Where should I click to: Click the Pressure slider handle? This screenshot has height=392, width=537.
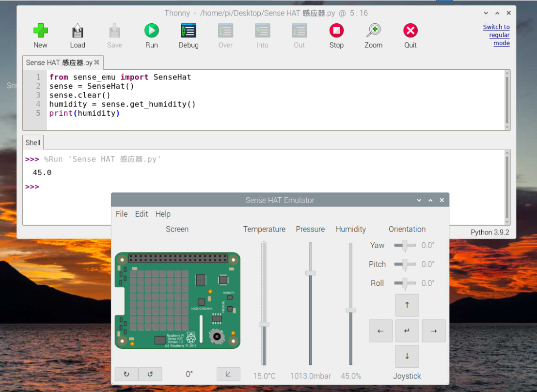[x=310, y=273]
